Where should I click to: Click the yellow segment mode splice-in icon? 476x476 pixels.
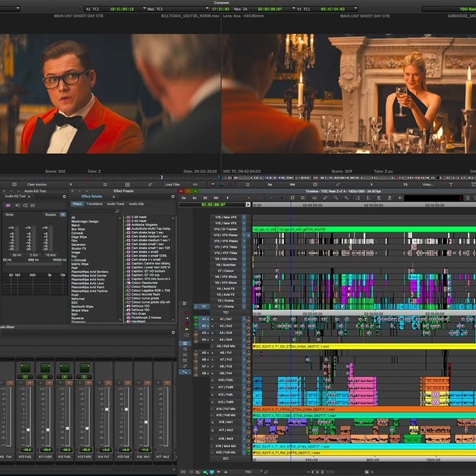[x=186, y=329]
